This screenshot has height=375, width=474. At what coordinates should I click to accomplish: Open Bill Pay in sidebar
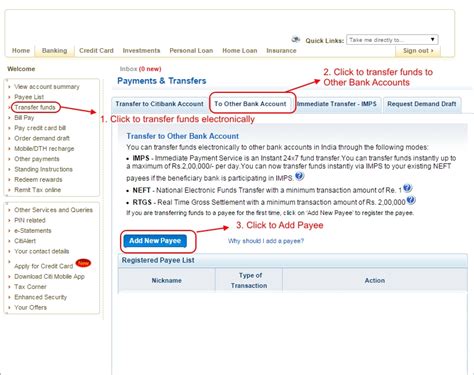[x=24, y=118]
